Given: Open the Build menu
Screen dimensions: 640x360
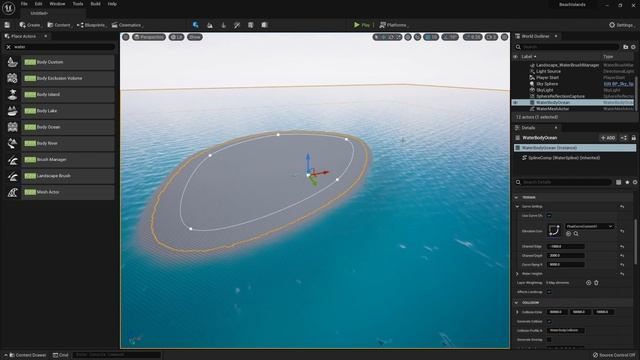Looking at the screenshot, I should click(96, 4).
